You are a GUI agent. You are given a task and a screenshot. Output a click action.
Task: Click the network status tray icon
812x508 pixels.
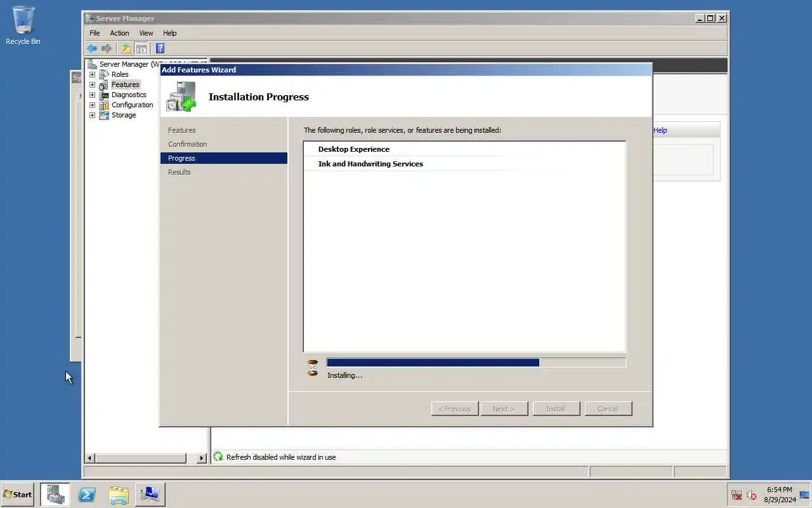tap(737, 495)
